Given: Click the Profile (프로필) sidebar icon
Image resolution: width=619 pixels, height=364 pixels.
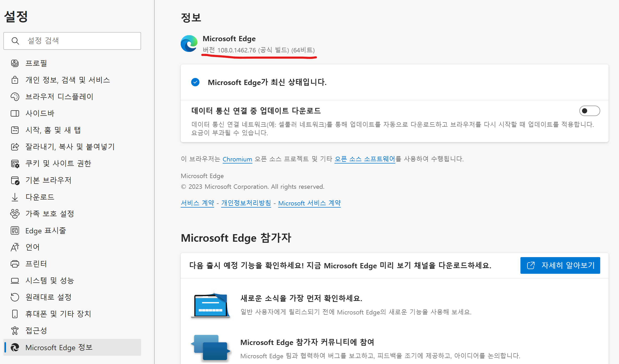Looking at the screenshot, I should (x=15, y=63).
